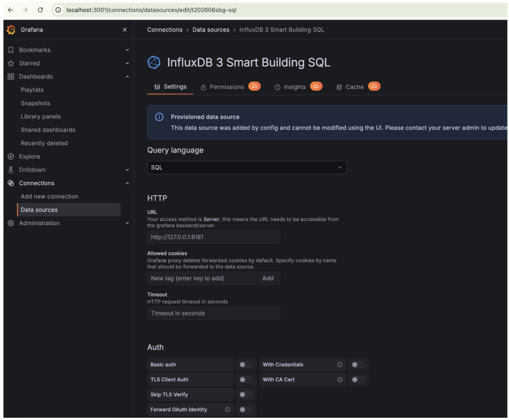The width and height of the screenshot is (509, 420).
Task: Click the Administration gear icon
Action: tap(11, 223)
